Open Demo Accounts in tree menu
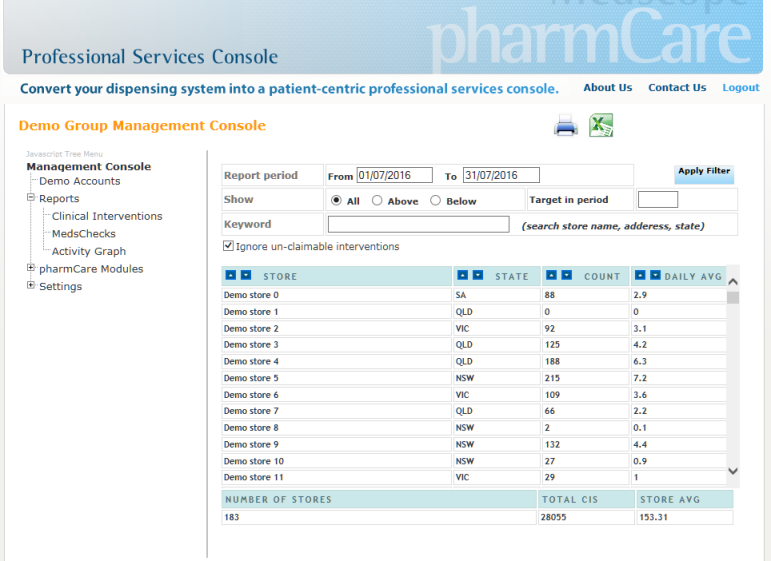Viewport: 771px width, 561px height. (80, 181)
